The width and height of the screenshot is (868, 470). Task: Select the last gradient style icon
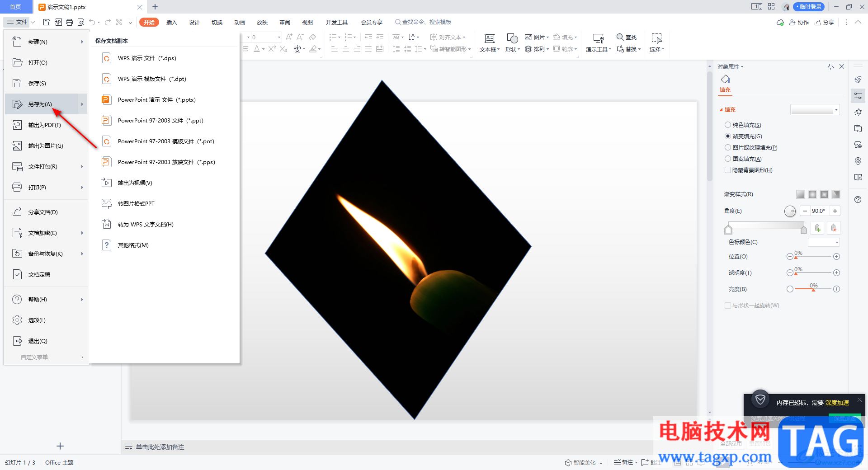(836, 194)
